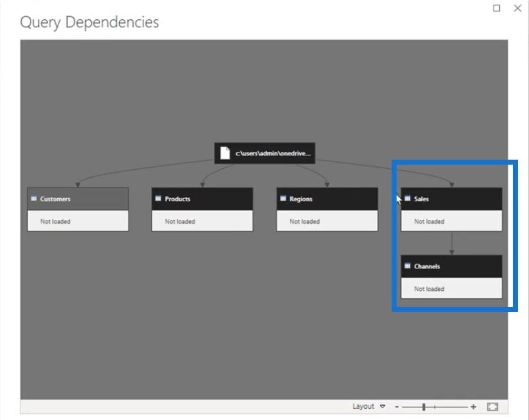This screenshot has height=420, width=529.
Task: Click the source file node c:\users\admin\onedrive
Action: tap(265, 153)
